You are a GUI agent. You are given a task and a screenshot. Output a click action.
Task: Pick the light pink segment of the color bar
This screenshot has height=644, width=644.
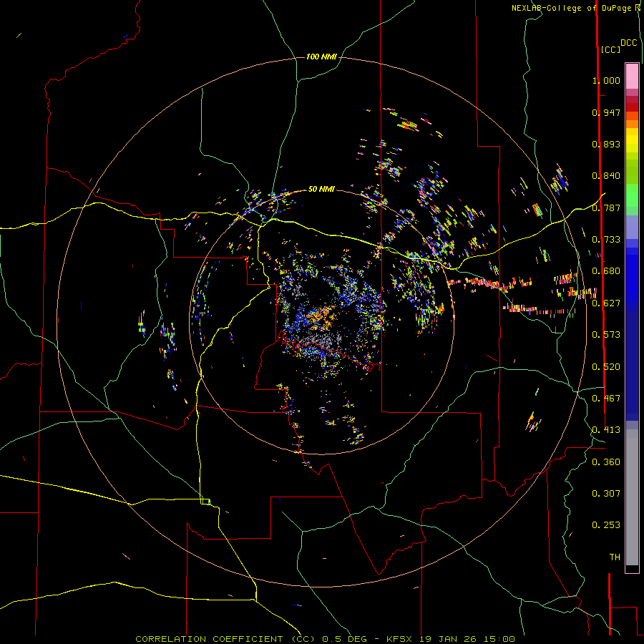point(632,76)
